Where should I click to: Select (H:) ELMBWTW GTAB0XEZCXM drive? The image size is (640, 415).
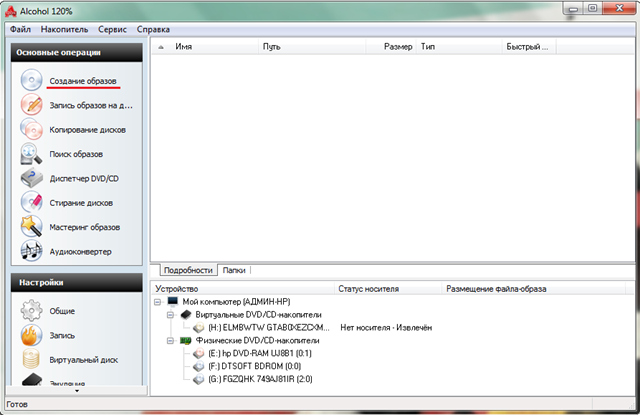point(268,328)
